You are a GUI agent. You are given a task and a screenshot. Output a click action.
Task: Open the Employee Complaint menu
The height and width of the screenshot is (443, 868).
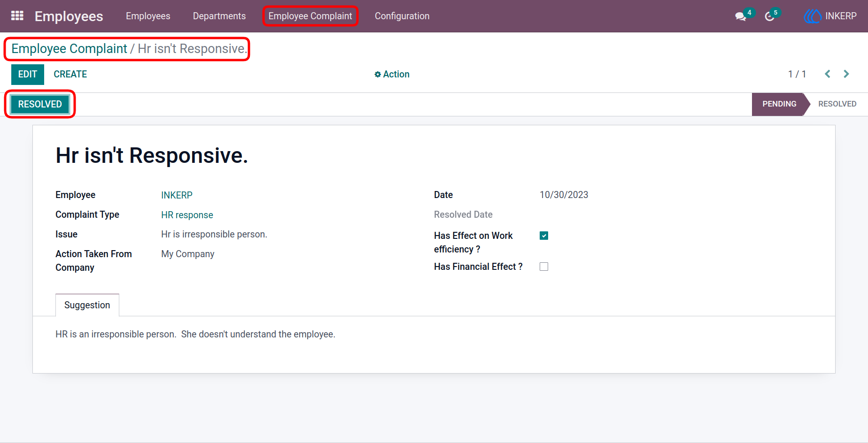(x=310, y=16)
